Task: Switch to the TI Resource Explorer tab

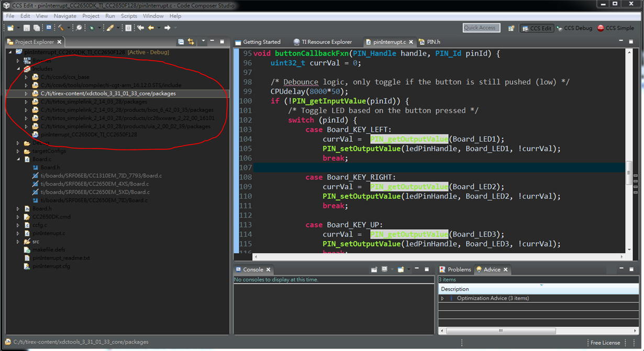Action: [x=323, y=42]
